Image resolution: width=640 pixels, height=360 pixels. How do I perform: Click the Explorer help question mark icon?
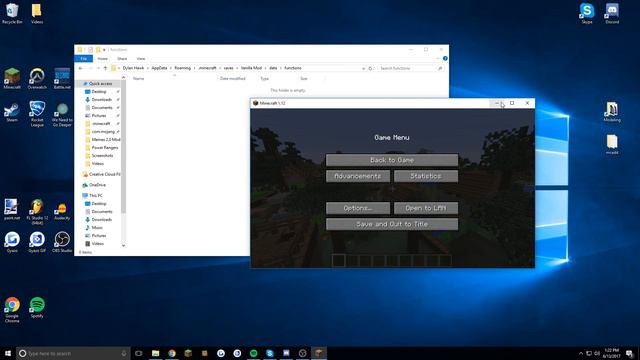445,59
